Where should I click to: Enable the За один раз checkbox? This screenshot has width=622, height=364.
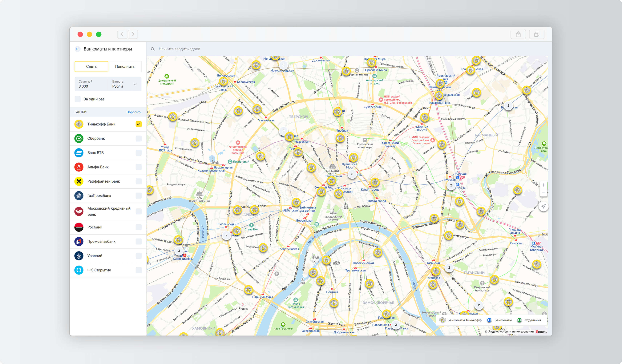(x=78, y=99)
